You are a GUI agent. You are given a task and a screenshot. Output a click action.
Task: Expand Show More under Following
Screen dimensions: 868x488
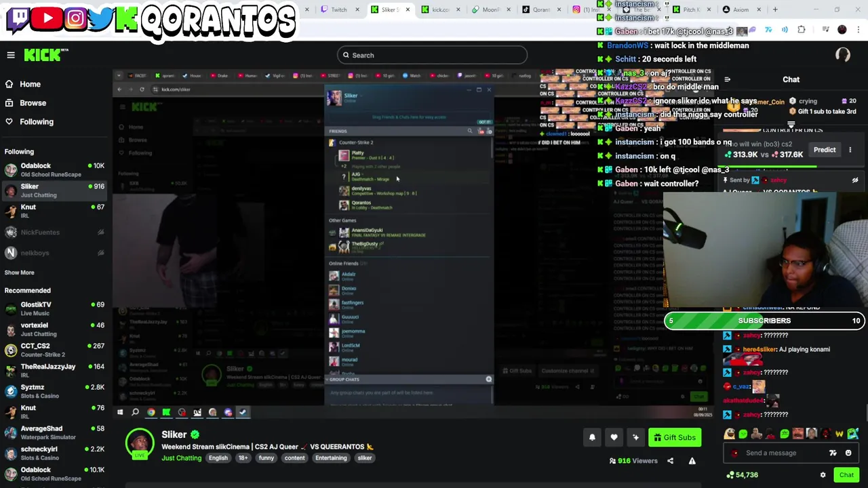click(x=19, y=272)
